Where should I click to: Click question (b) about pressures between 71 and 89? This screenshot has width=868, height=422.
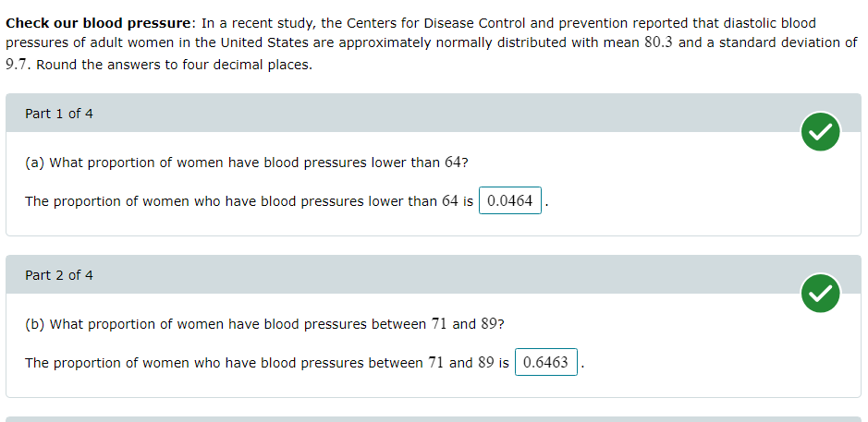264,324
